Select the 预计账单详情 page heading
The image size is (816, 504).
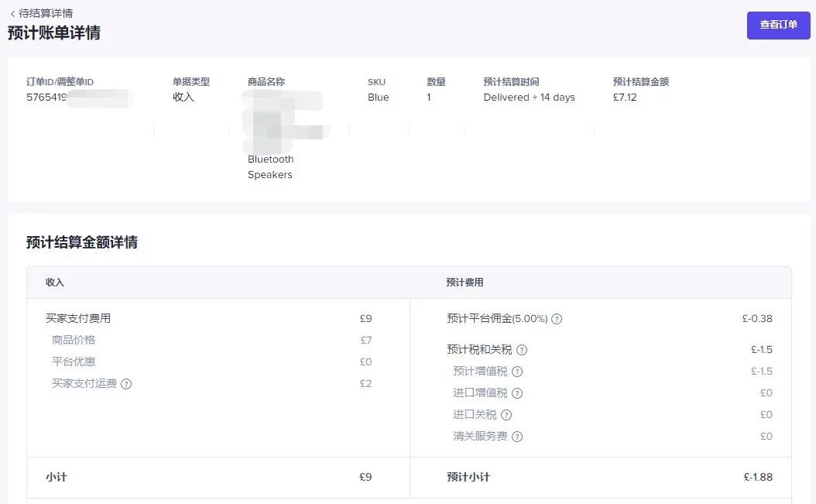(54, 33)
